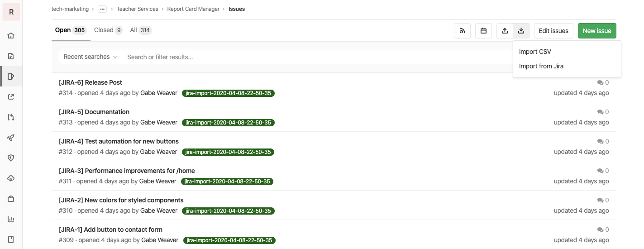Click the Edit issues button
Viewport: 644px width, 249px height.
(553, 31)
